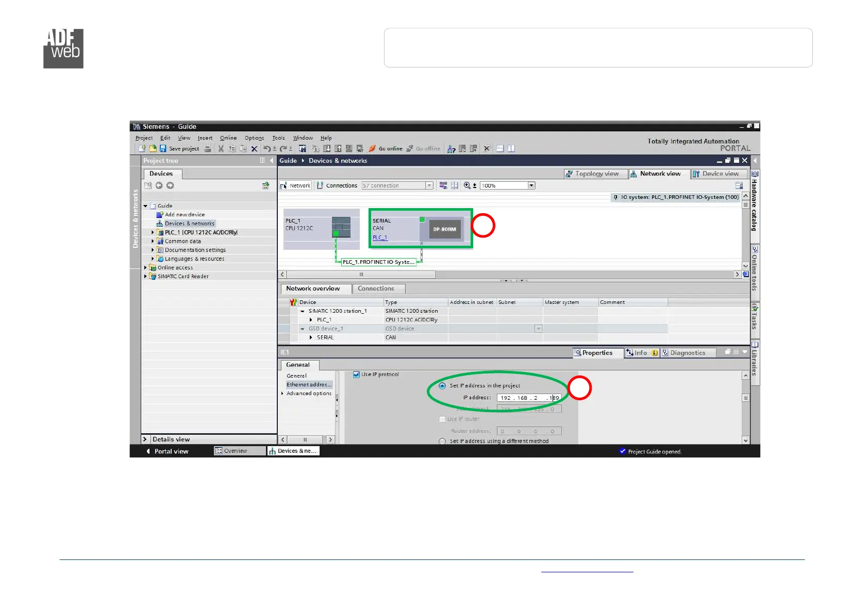
Task: Click the Save project floppy disk icon
Action: point(163,148)
